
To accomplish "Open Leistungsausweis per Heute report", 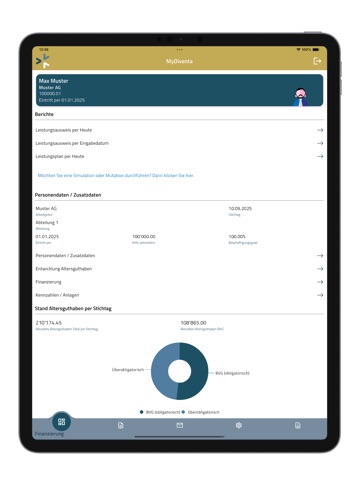I will 179,130.
